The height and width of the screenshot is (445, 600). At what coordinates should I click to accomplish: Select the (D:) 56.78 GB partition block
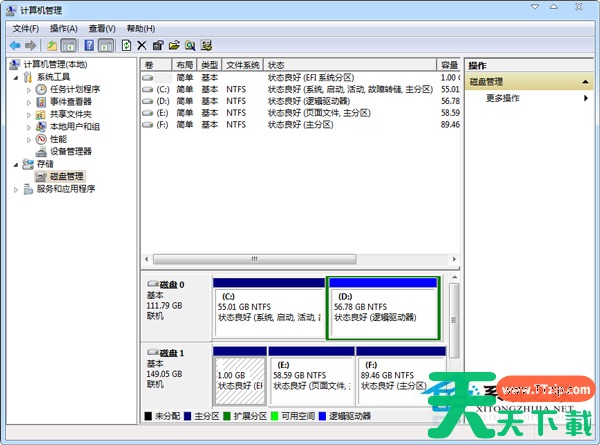(x=383, y=307)
